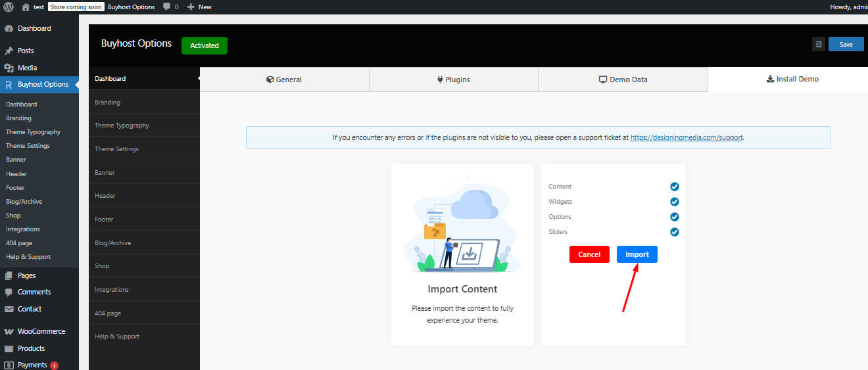868x370 pixels.
Task: Click Buyhost Options in admin bar
Action: 132,7
